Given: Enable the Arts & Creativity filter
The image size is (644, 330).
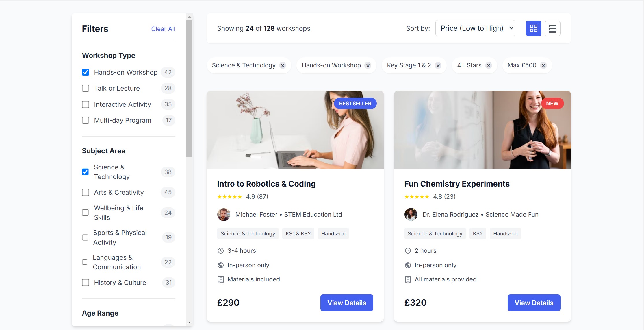Looking at the screenshot, I should (86, 192).
